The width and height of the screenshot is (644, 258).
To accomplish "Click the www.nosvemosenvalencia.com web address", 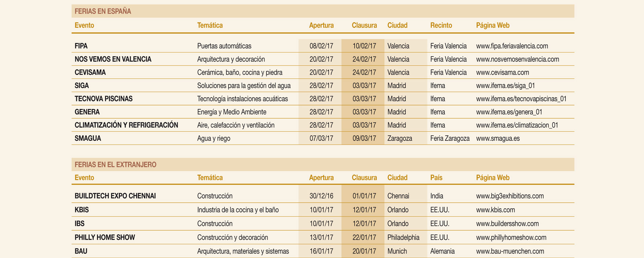I will (517, 59).
